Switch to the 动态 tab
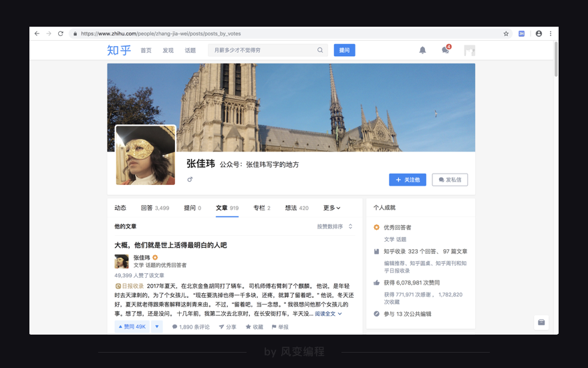Image resolution: width=588 pixels, height=368 pixels. 120,208
